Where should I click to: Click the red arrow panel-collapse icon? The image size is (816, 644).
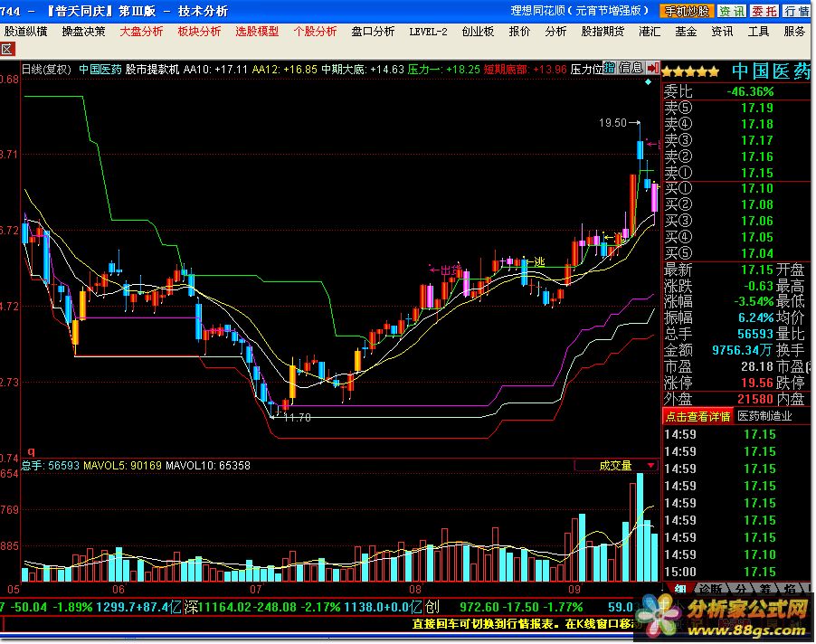[x=652, y=68]
